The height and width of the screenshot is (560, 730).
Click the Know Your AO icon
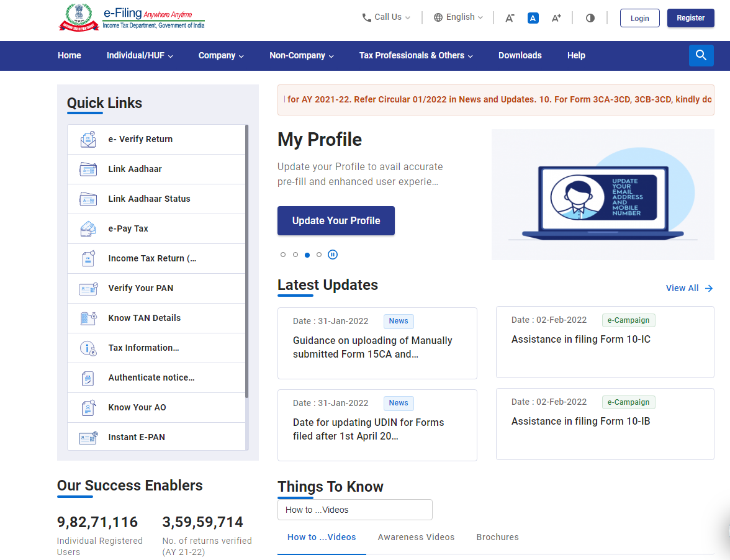[x=88, y=407]
